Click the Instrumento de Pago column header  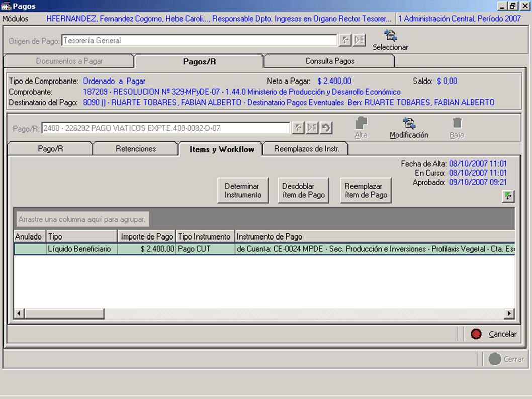tap(375, 236)
